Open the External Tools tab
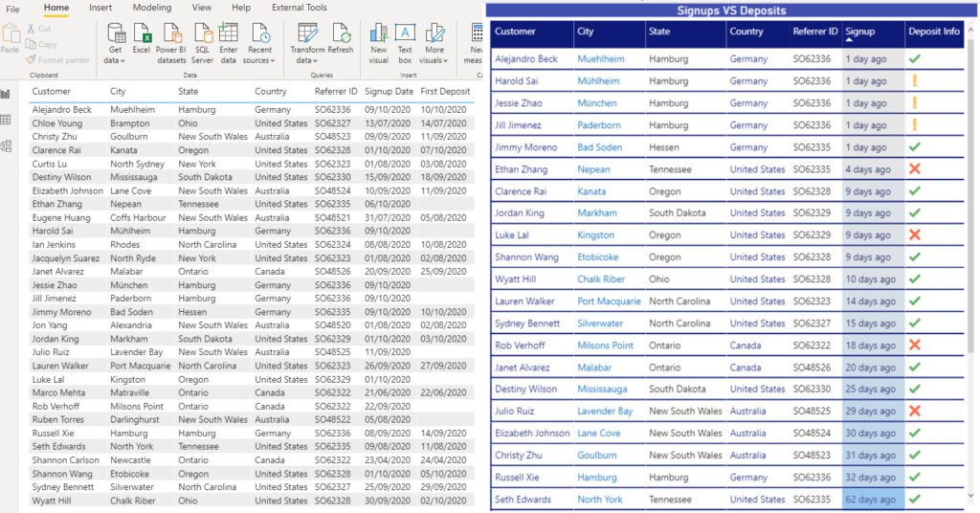This screenshot has width=980, height=513. click(x=300, y=8)
